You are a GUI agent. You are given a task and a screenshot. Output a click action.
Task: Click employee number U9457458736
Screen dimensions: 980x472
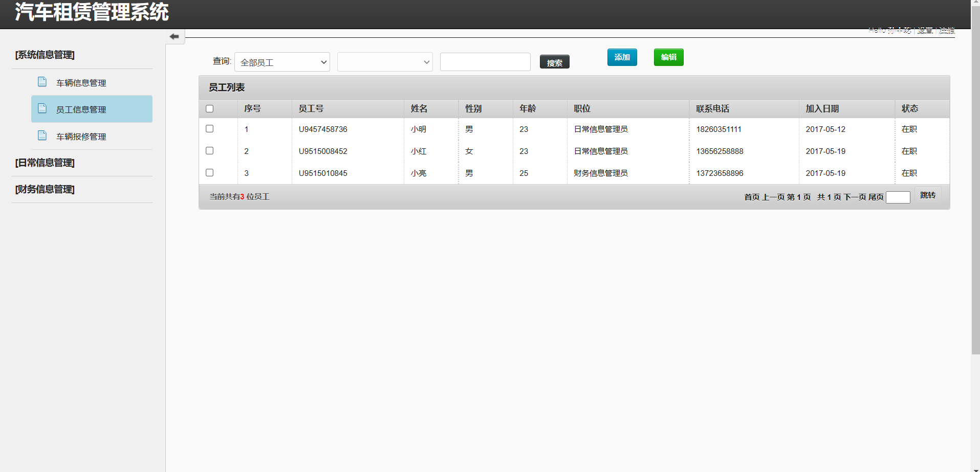(323, 129)
